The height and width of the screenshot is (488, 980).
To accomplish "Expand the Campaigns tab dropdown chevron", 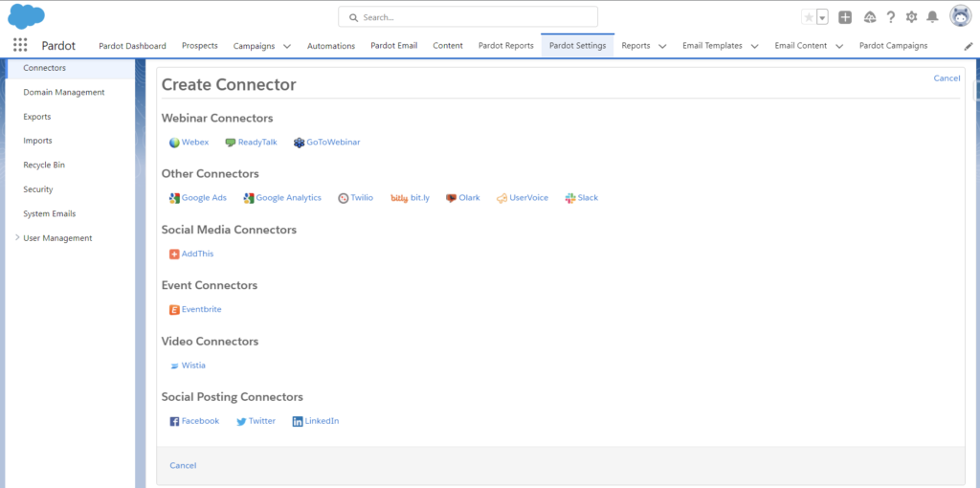I will click(287, 46).
